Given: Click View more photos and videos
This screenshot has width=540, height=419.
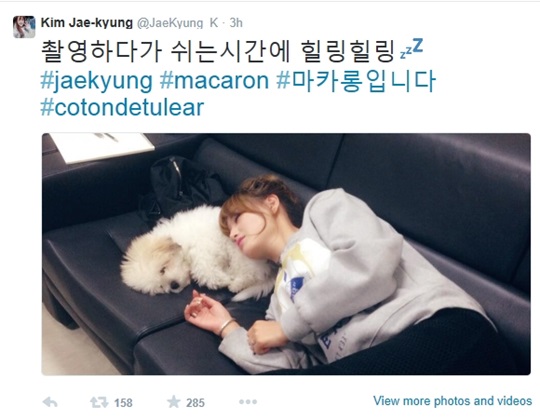Looking at the screenshot, I should click(x=453, y=401).
